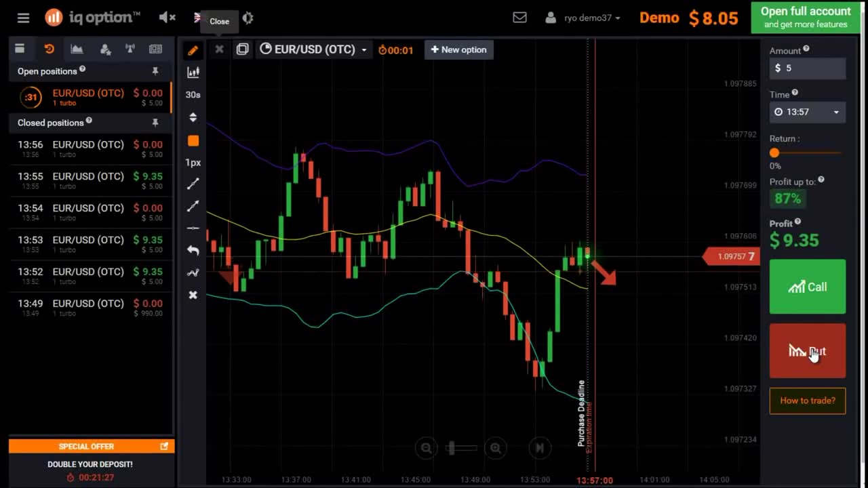Open How to trade? link
The image size is (868, 488).
pos(807,401)
